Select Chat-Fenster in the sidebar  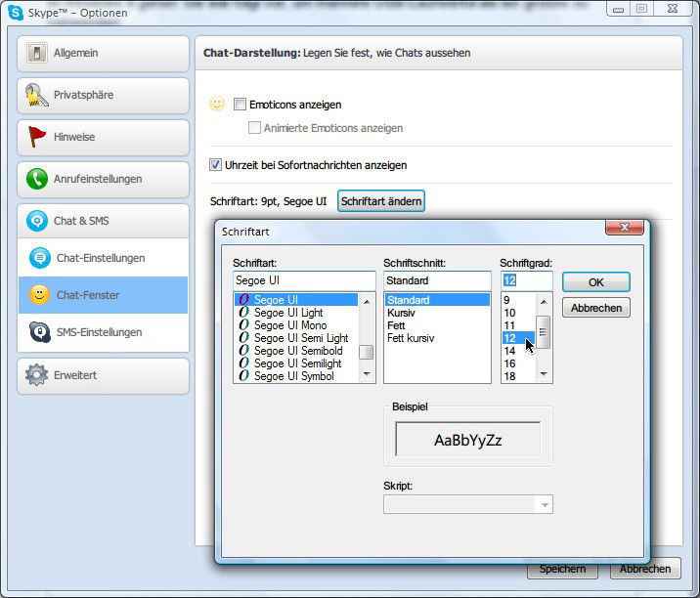click(x=103, y=295)
